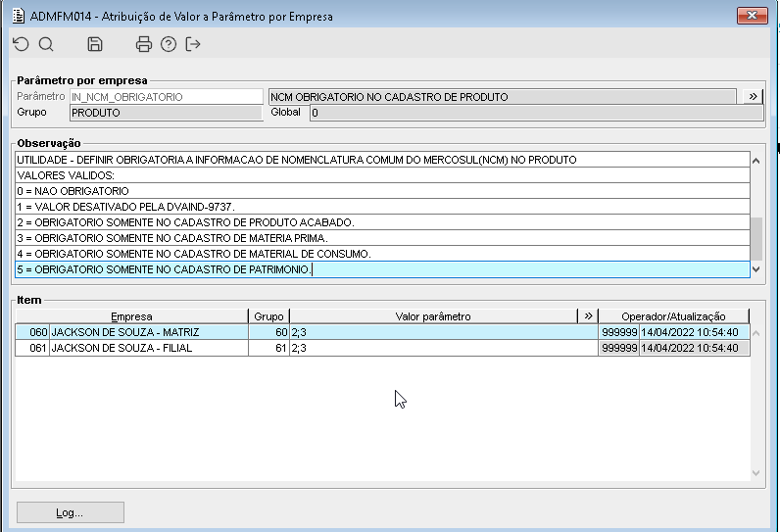Select line about MATERIA PRIMA
This screenshot has width=780, height=532.
click(382, 238)
